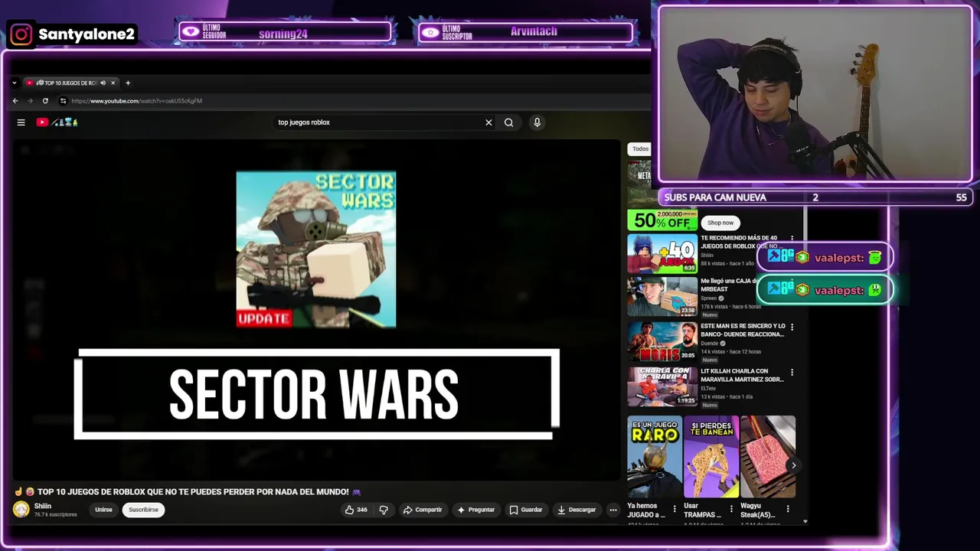Open the Spreen channel name
The height and width of the screenshot is (551, 980).
click(709, 298)
